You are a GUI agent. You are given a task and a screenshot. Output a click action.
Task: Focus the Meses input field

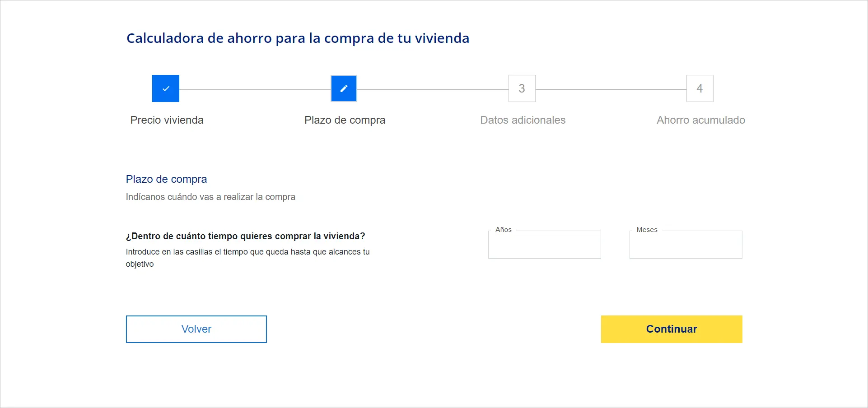[x=686, y=246]
